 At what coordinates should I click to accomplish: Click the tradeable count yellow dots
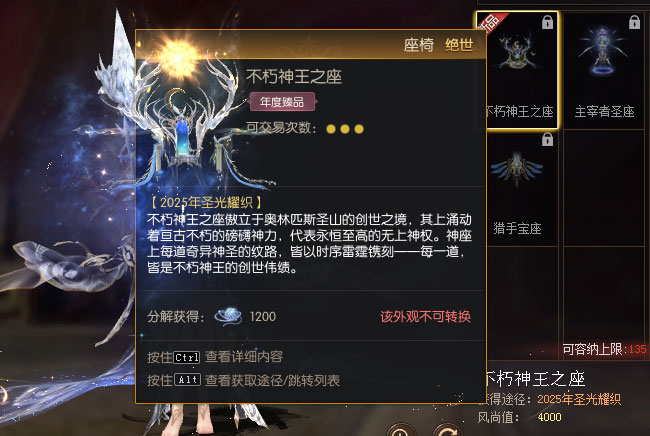pos(345,129)
